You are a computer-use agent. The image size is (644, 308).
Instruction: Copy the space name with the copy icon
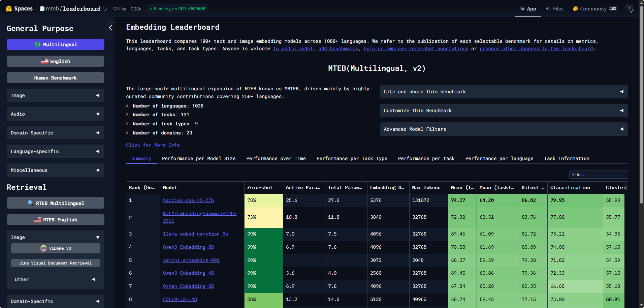coord(105,9)
